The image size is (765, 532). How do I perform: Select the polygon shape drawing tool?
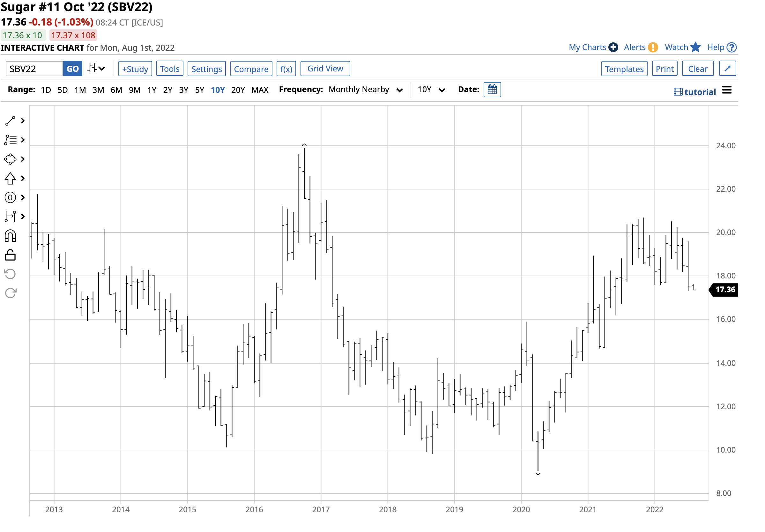click(10, 159)
